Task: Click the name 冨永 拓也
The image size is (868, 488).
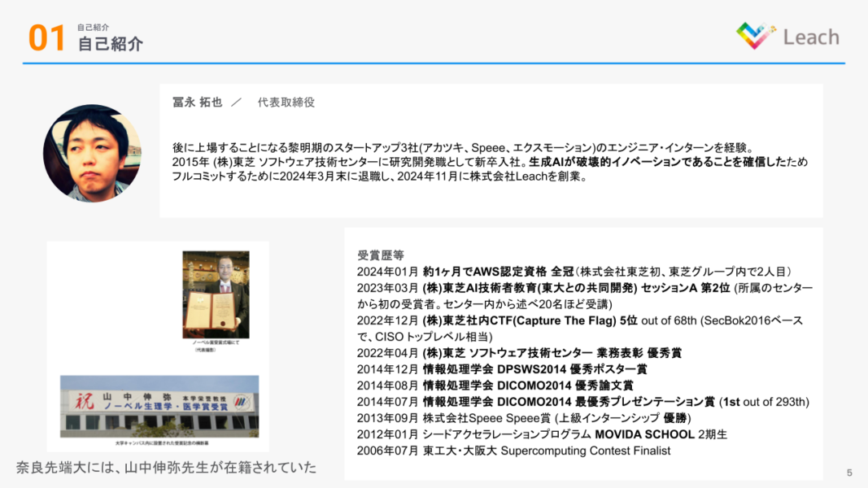Action: click(x=197, y=102)
